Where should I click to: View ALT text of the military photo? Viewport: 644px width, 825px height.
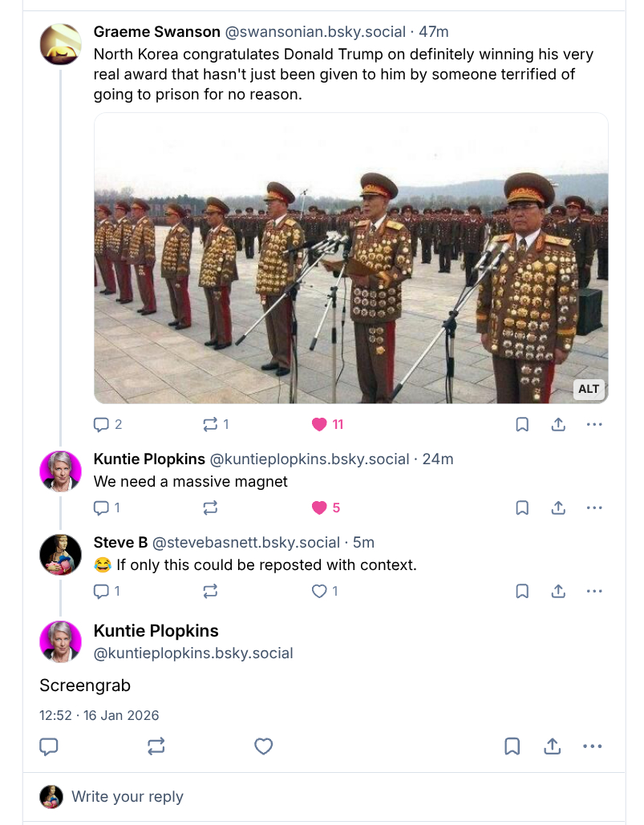[589, 389]
